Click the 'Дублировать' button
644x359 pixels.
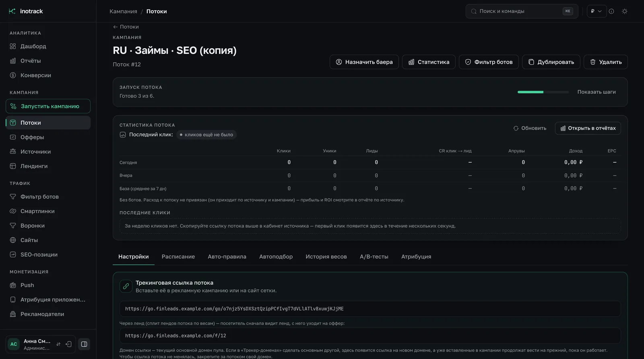pyautogui.click(x=551, y=62)
